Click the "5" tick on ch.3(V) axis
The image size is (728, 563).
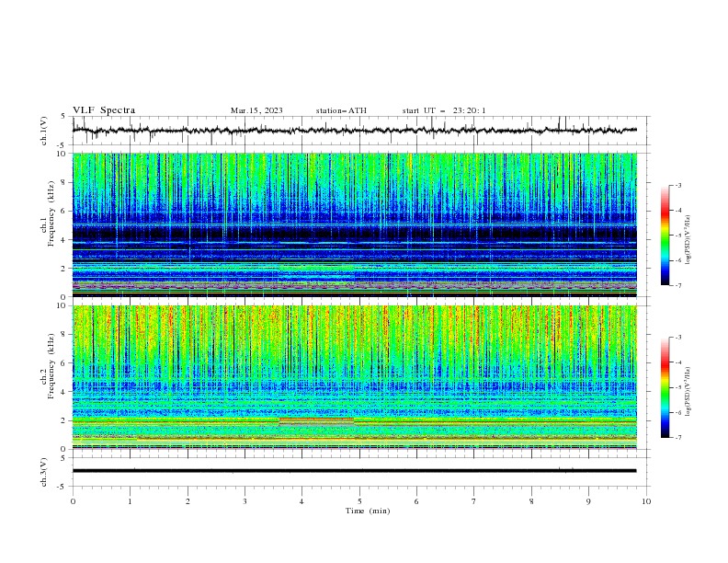tap(63, 458)
